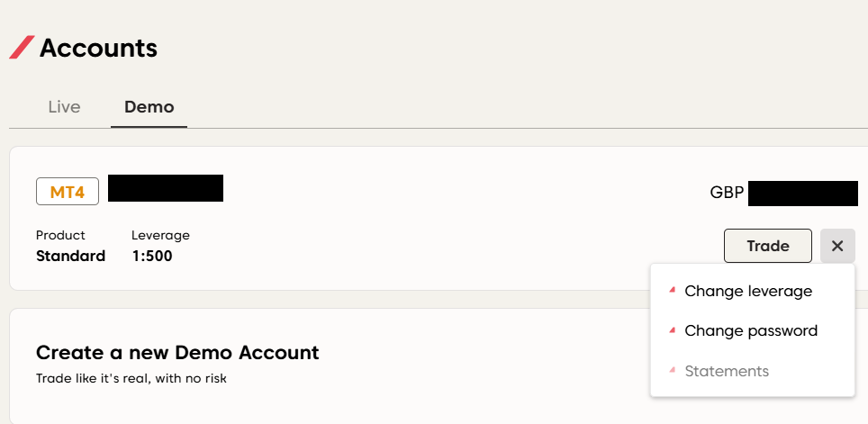Click the orange MT4 platform badge
The width and height of the screenshot is (868, 424).
point(68,192)
